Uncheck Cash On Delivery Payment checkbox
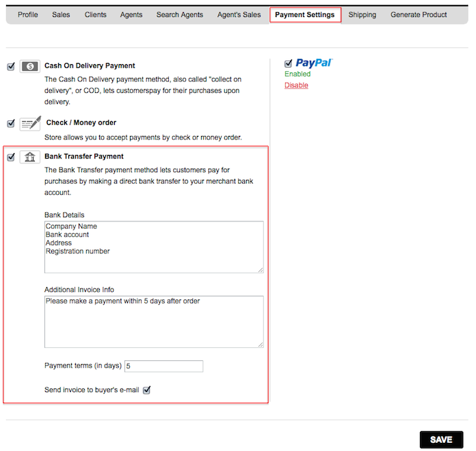The height and width of the screenshot is (451, 476). tap(11, 66)
